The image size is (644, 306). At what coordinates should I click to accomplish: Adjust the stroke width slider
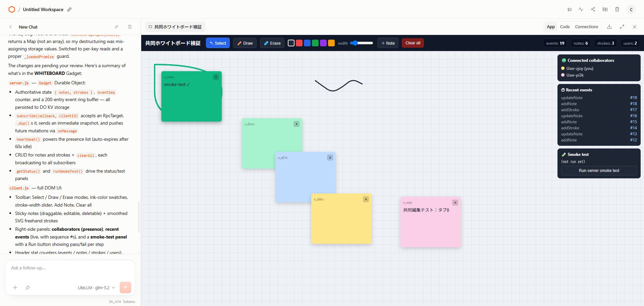(362, 43)
